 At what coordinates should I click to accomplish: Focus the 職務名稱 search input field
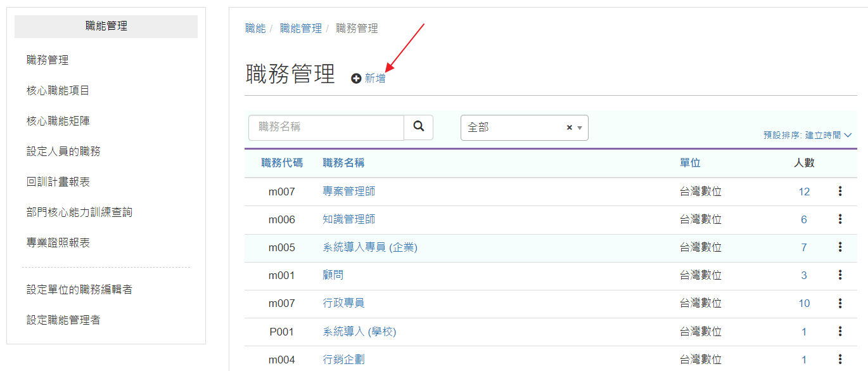[x=326, y=127]
